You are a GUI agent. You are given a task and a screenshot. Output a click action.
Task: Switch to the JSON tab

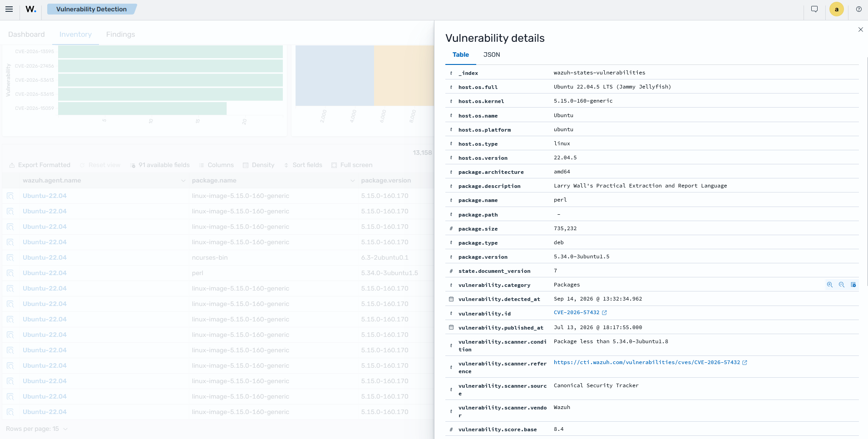tap(492, 54)
